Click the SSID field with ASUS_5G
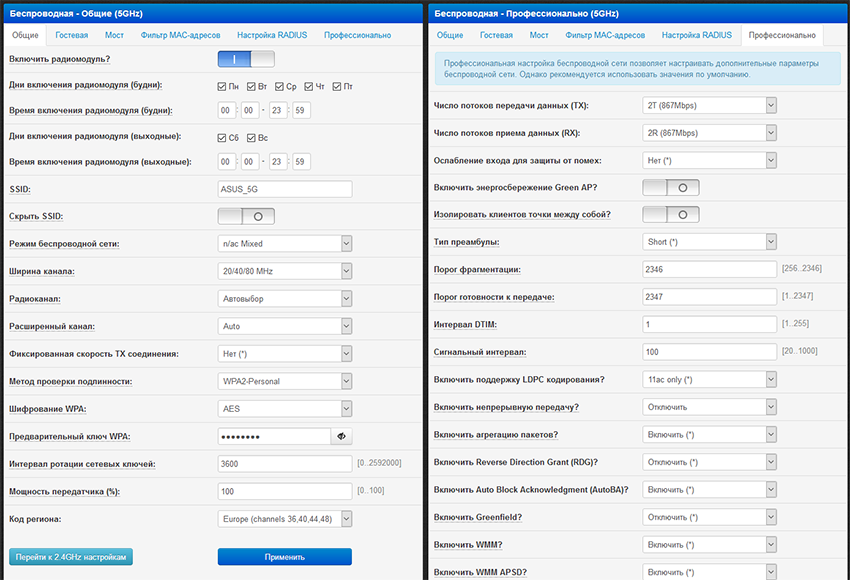The width and height of the screenshot is (850, 580). tap(285, 189)
